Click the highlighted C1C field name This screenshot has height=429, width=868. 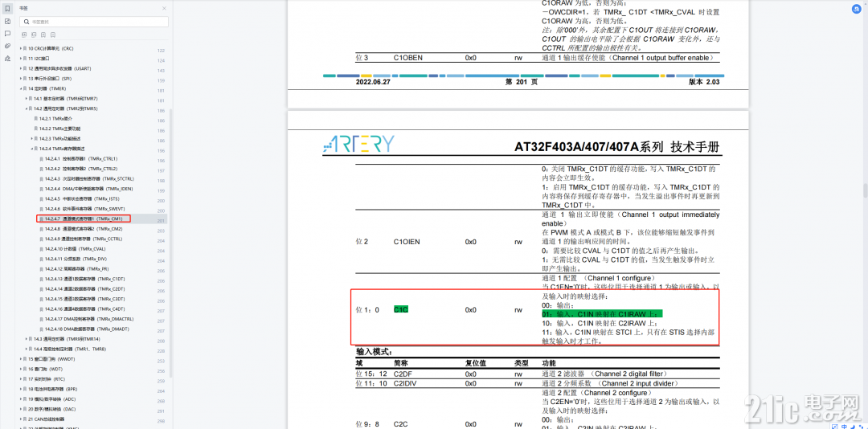click(401, 310)
